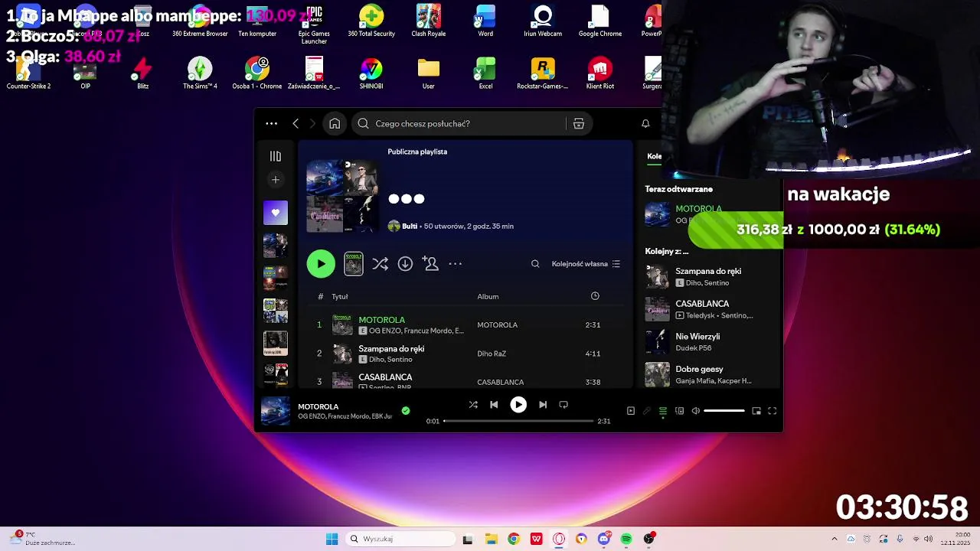Click the taskbar search box 'Wyszukaj'

(399, 539)
